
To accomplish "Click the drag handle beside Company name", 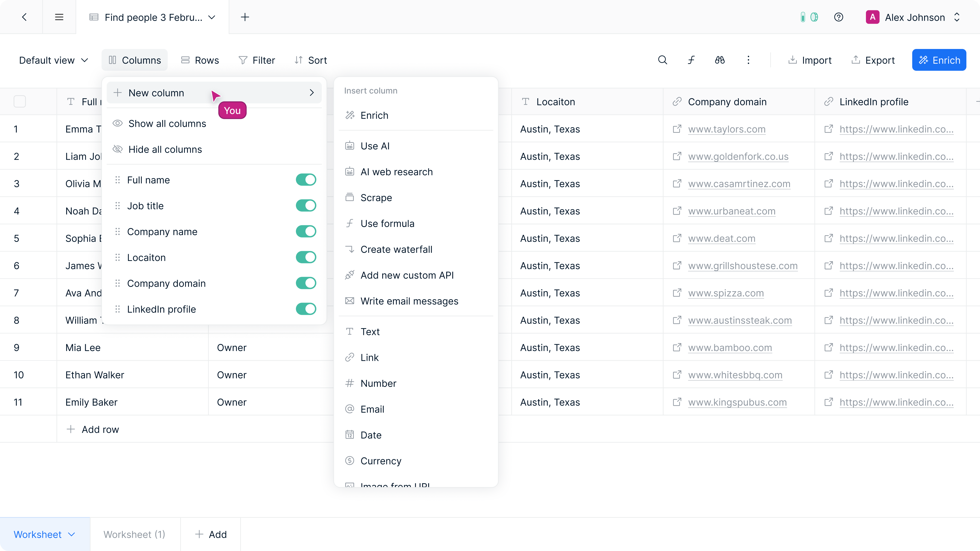I will coord(118,232).
